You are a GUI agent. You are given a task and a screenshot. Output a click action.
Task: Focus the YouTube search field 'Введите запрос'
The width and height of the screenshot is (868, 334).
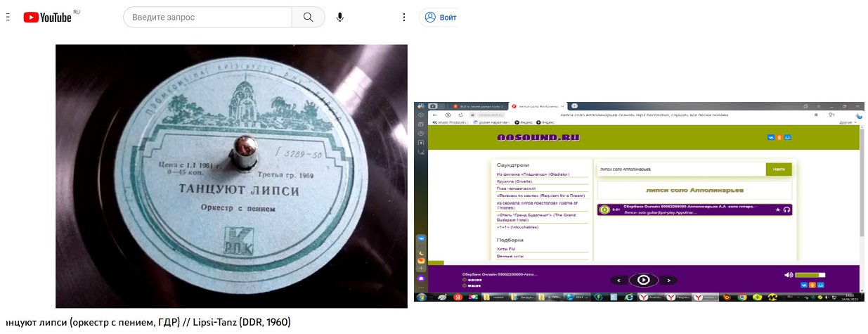(207, 17)
